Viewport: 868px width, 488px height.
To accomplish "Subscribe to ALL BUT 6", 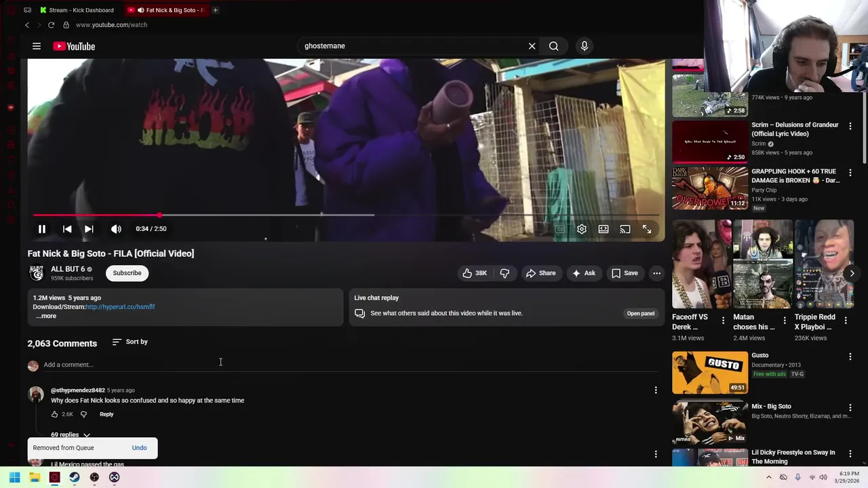I will 127,273.
